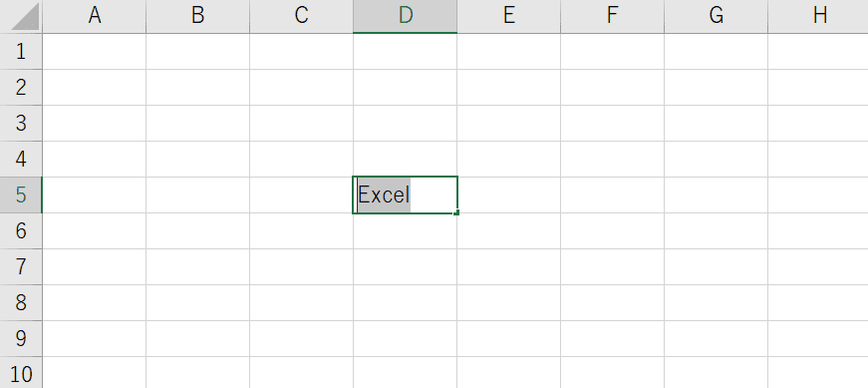
Task: Select row 8 header
Action: click(21, 302)
